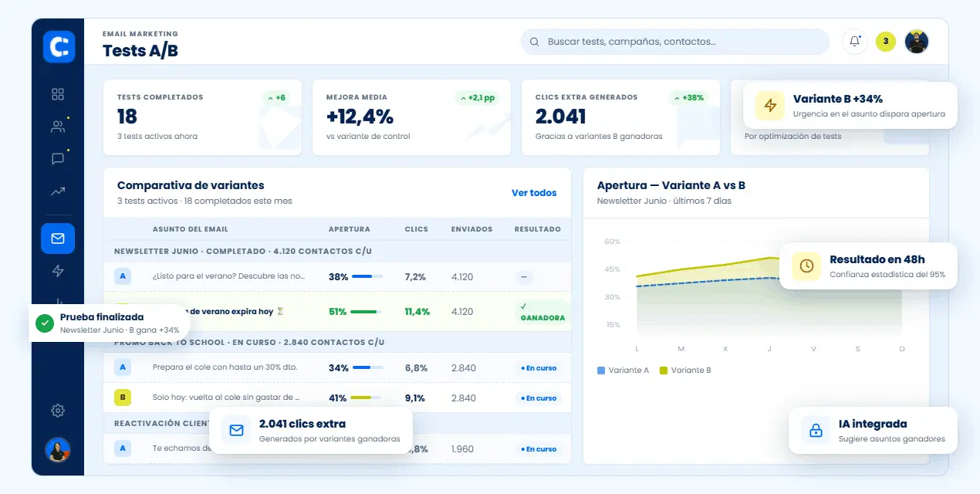Click the Clics extra generados card
The width and height of the screenshot is (980, 494).
(x=620, y=117)
